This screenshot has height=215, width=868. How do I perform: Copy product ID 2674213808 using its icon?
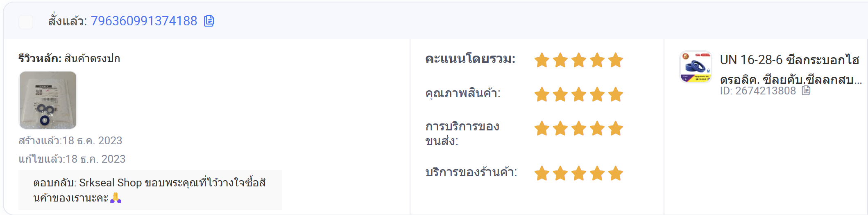click(x=806, y=90)
